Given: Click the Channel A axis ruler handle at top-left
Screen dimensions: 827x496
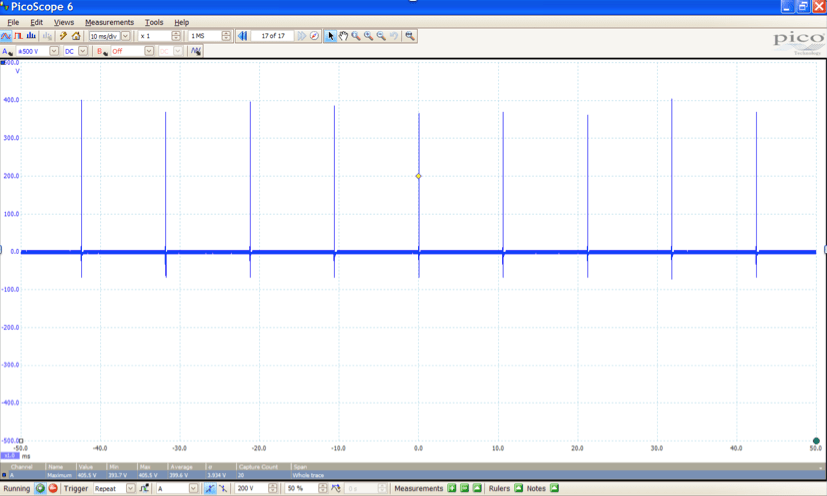Looking at the screenshot, I should 3,63.
